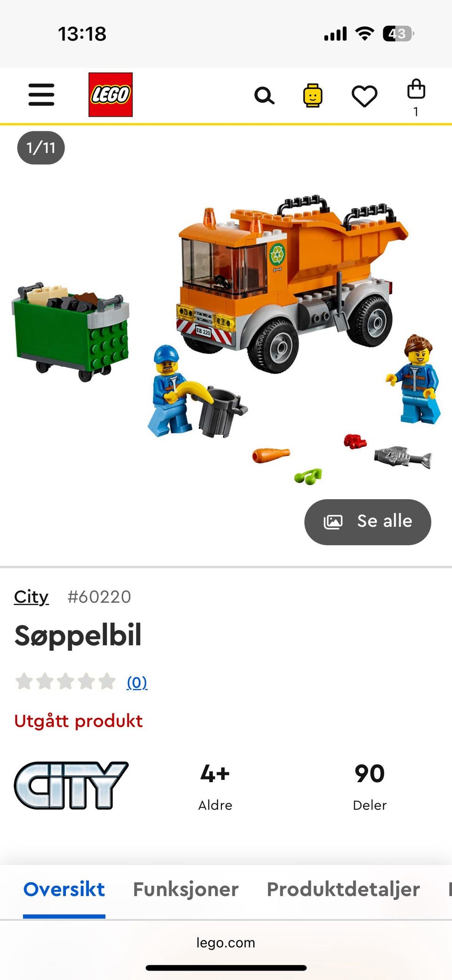Screen dimensions: 452x980
Task: Switch to the Funksjoner tab
Action: (186, 890)
